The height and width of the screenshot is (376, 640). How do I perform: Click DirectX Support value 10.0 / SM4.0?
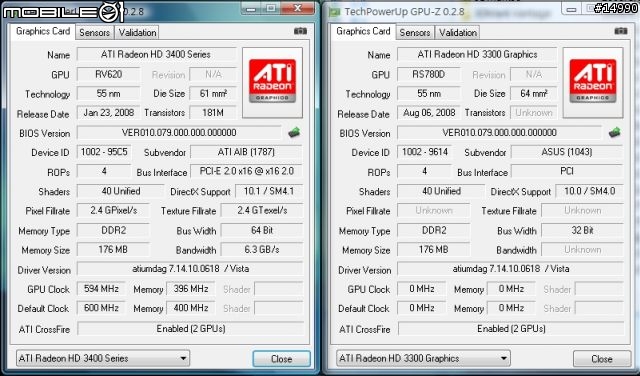(x=589, y=191)
